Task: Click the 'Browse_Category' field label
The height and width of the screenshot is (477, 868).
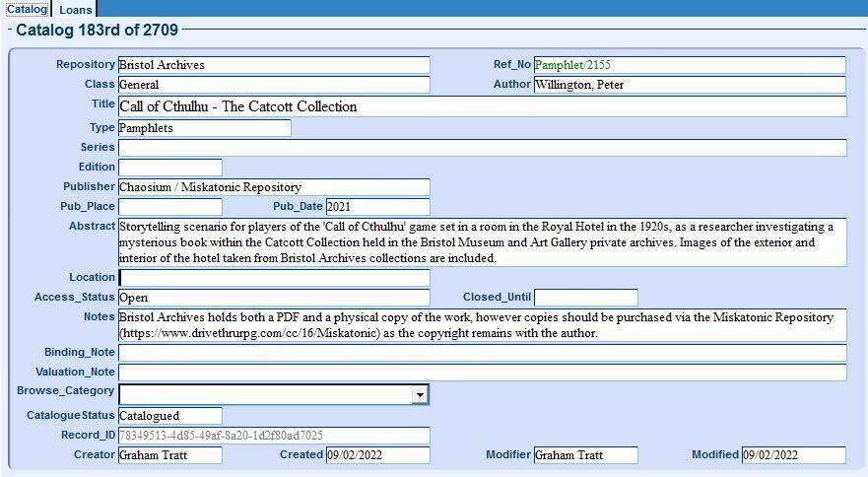Action: pos(65,390)
